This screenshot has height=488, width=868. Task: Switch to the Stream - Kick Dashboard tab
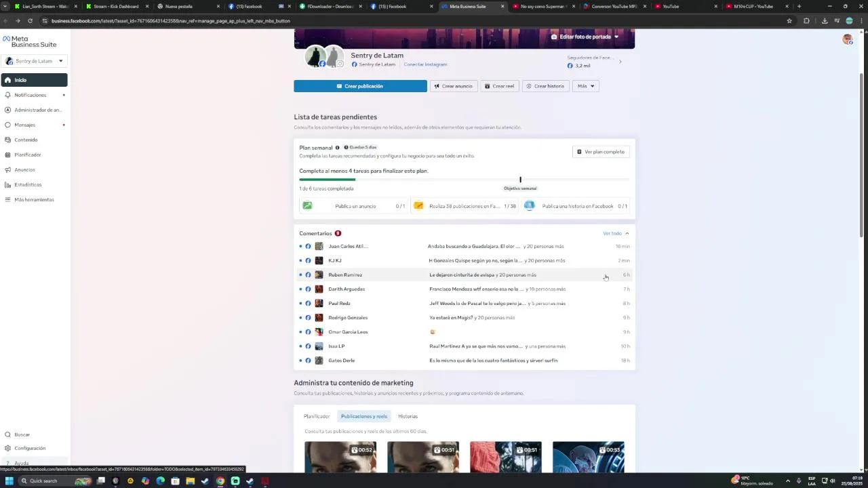coord(116,6)
